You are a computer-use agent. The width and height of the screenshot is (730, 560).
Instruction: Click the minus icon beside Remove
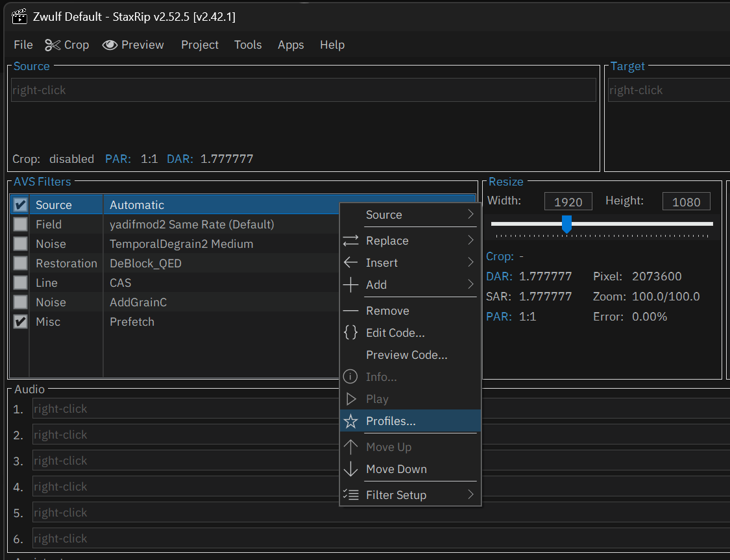click(x=350, y=310)
